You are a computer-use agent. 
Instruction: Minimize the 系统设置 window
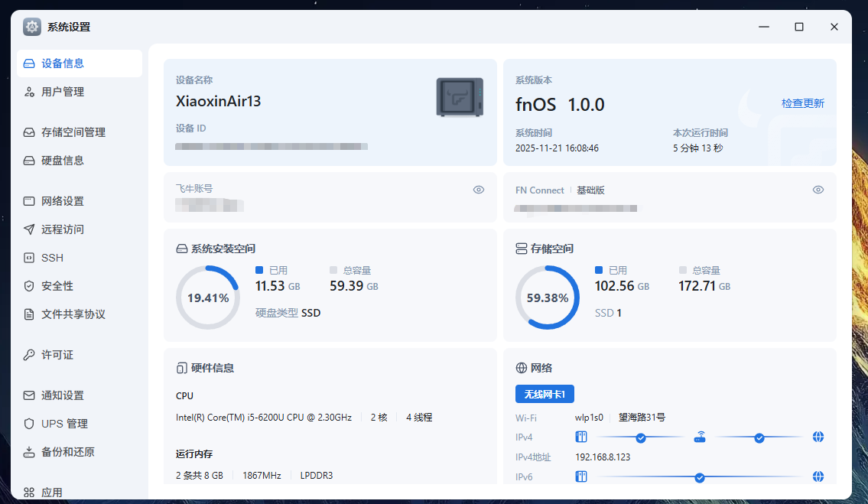pyautogui.click(x=764, y=27)
